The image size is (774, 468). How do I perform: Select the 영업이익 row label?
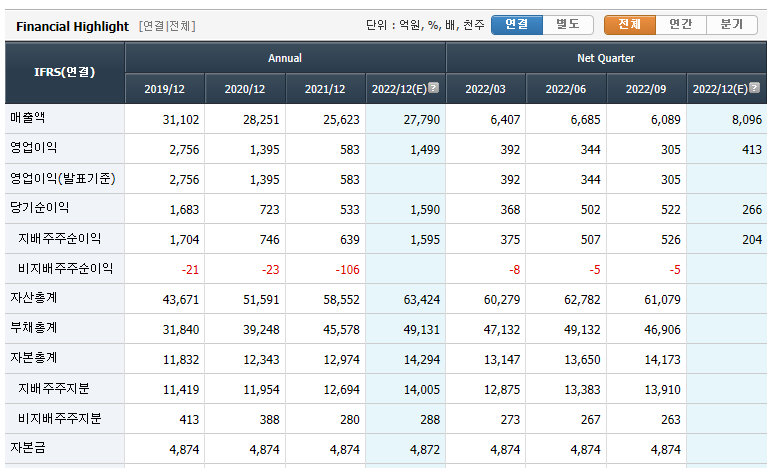tap(34, 148)
